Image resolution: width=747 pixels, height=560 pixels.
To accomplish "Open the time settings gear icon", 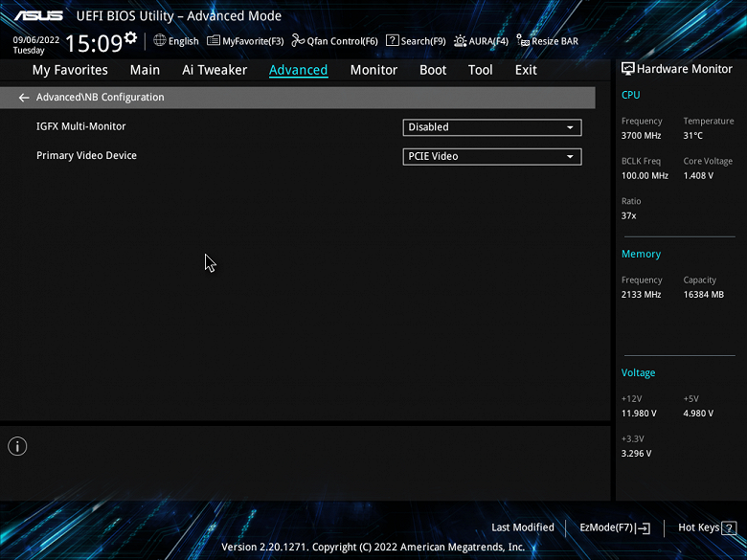I will click(130, 37).
